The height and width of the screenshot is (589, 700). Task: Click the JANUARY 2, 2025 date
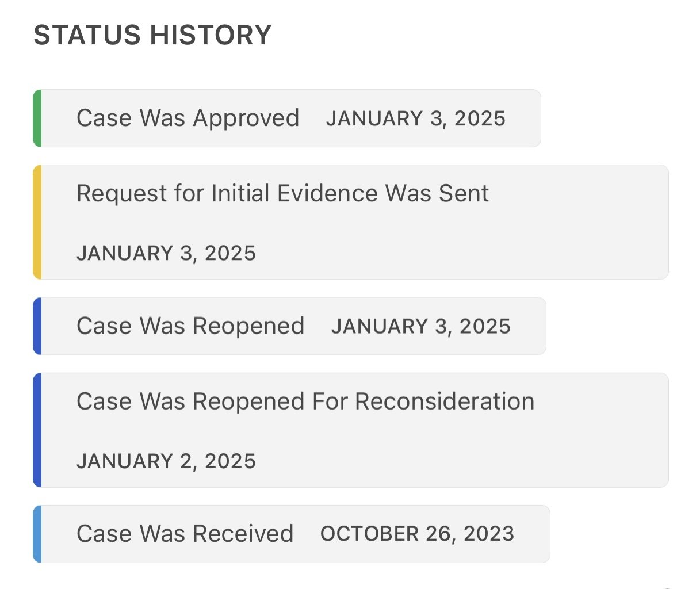click(166, 461)
